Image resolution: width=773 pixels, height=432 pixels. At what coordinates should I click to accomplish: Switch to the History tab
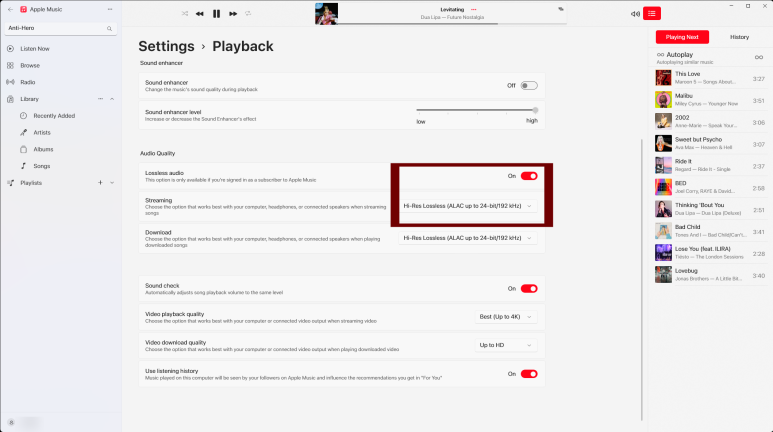click(739, 37)
